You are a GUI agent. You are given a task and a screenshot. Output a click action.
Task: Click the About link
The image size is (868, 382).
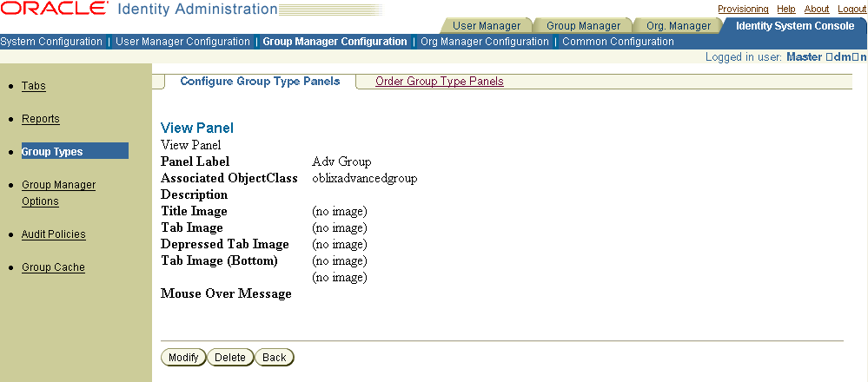[x=817, y=9]
